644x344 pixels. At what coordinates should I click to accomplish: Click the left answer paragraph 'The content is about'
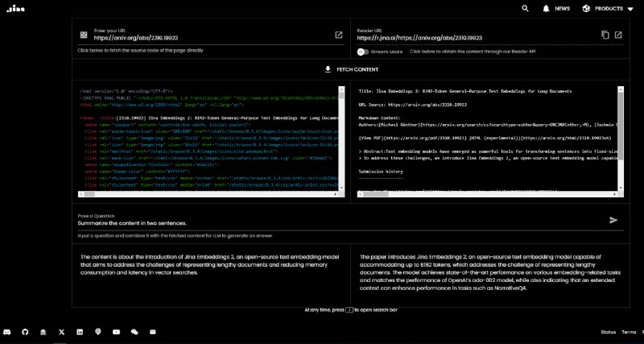[x=210, y=264]
